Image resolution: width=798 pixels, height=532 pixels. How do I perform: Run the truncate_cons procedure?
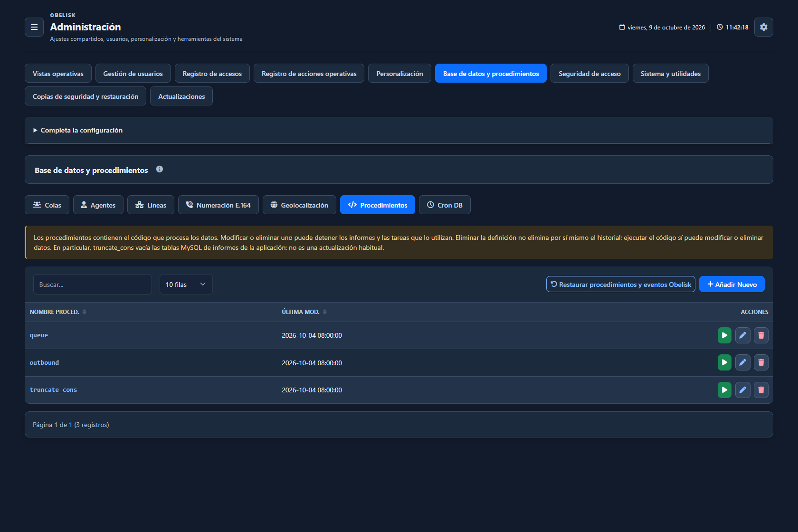coord(724,390)
